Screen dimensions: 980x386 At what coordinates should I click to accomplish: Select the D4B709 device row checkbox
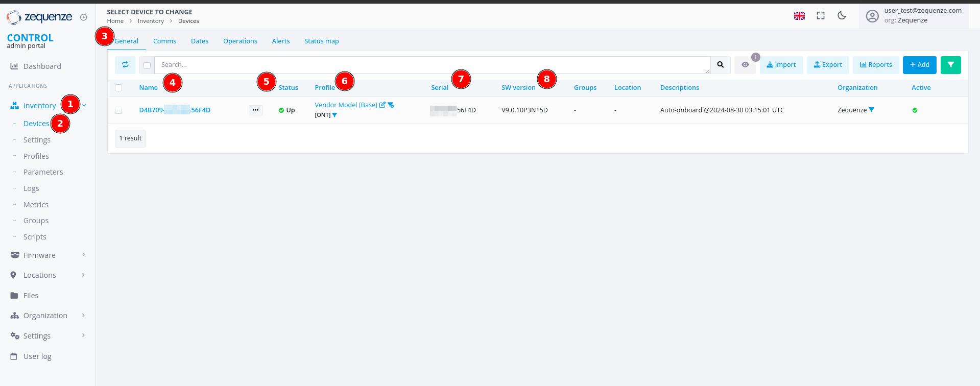(x=118, y=110)
